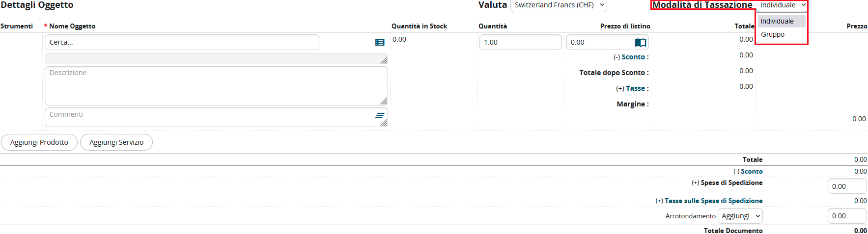Click the Tasse sulle Spese di Spedizione link
The width and height of the screenshot is (868, 234).
pyautogui.click(x=713, y=201)
